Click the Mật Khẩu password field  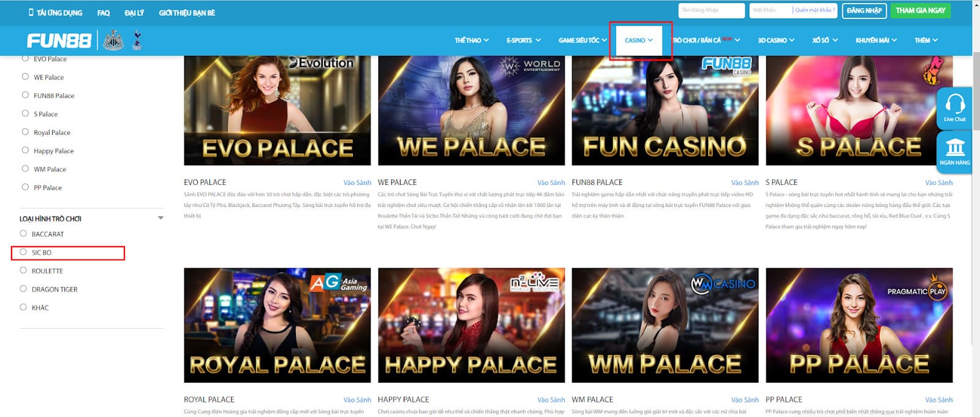pyautogui.click(x=771, y=10)
